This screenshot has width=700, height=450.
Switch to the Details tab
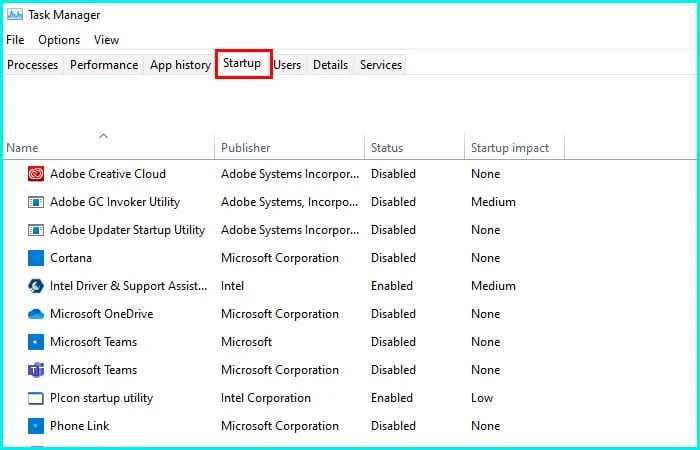pos(330,65)
